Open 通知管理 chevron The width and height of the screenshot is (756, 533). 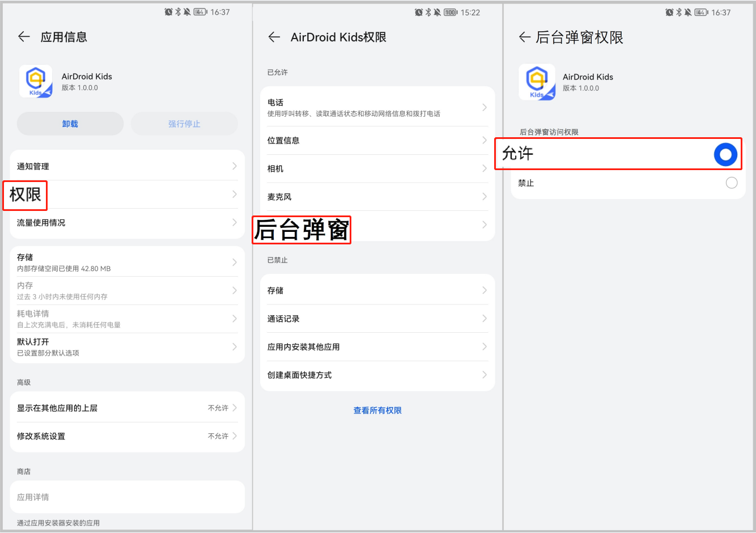click(x=235, y=166)
